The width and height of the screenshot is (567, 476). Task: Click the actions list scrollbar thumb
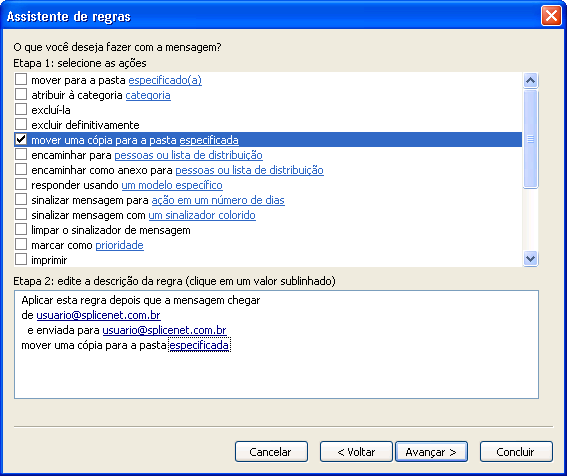(530, 139)
